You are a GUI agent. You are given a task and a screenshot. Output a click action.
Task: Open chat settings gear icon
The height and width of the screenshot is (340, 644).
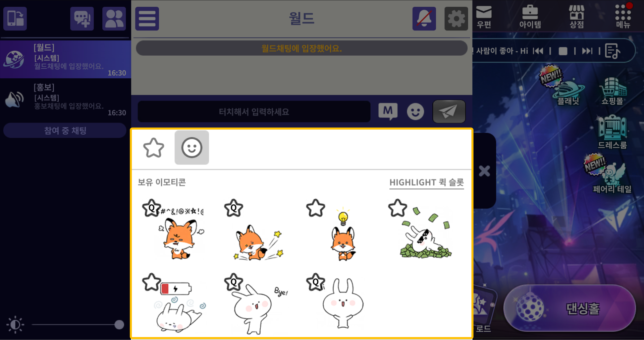(456, 19)
